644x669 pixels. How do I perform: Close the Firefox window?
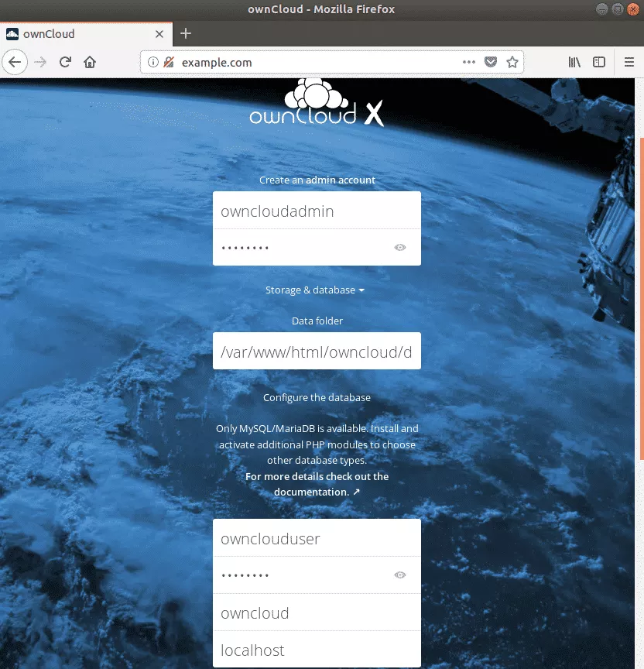[x=633, y=9]
